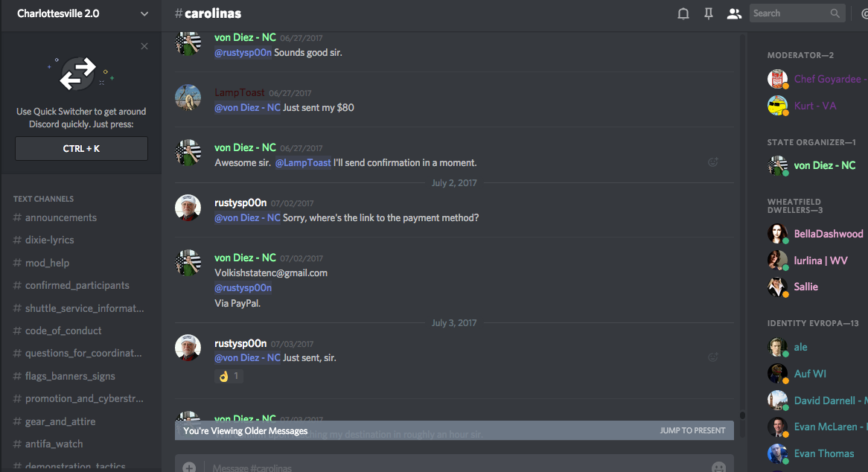Dismiss the Quick Switcher tip
This screenshot has height=472, width=868.
coord(144,46)
